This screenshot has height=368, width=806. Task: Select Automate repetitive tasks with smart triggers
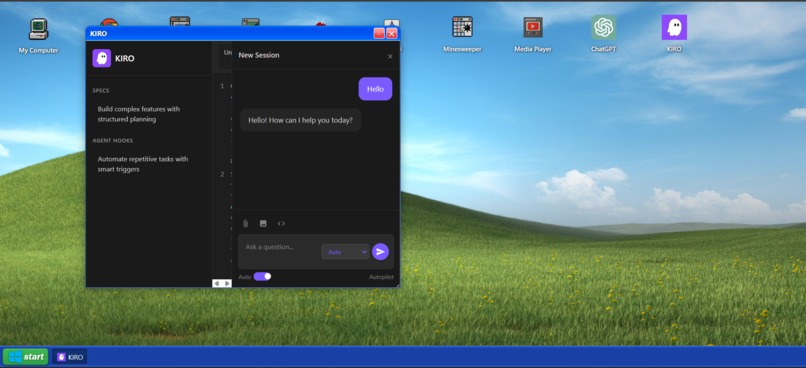coord(143,164)
